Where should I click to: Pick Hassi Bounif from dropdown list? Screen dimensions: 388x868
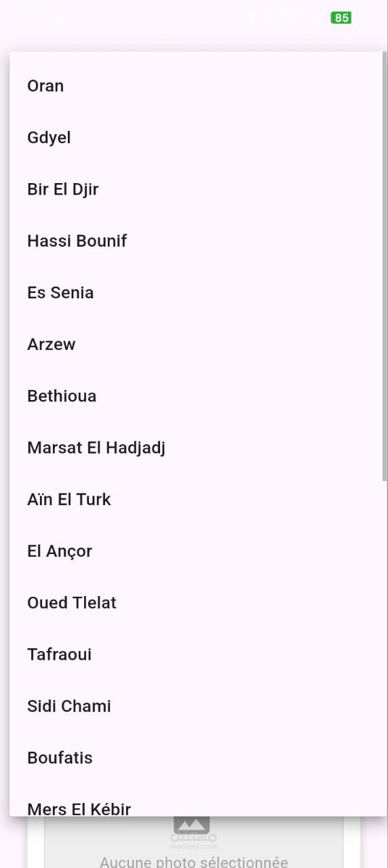[x=197, y=241]
